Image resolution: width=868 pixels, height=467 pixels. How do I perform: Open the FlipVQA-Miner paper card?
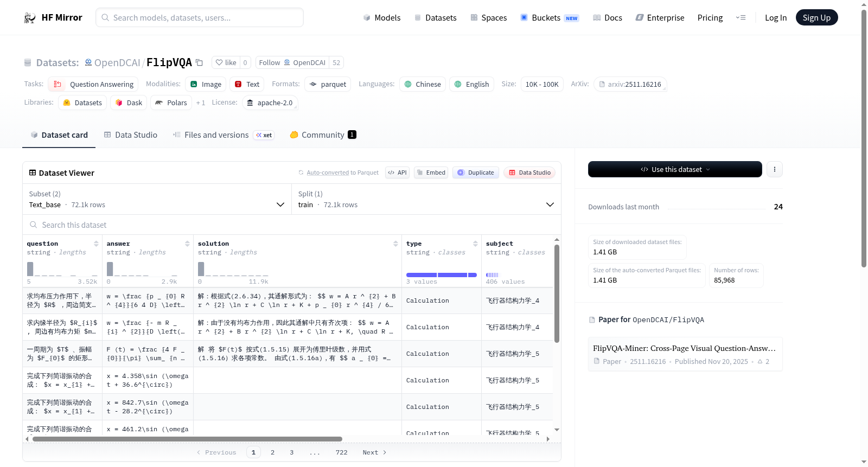point(685,354)
